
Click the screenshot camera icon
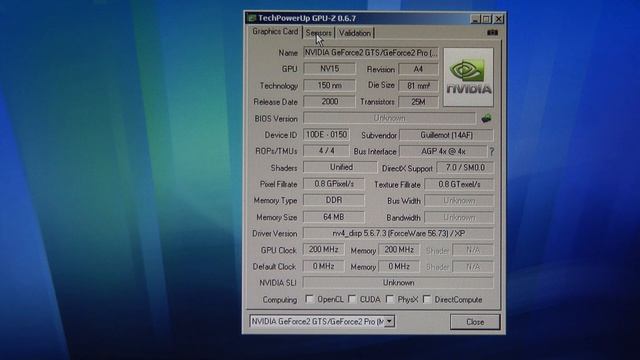pos(492,32)
